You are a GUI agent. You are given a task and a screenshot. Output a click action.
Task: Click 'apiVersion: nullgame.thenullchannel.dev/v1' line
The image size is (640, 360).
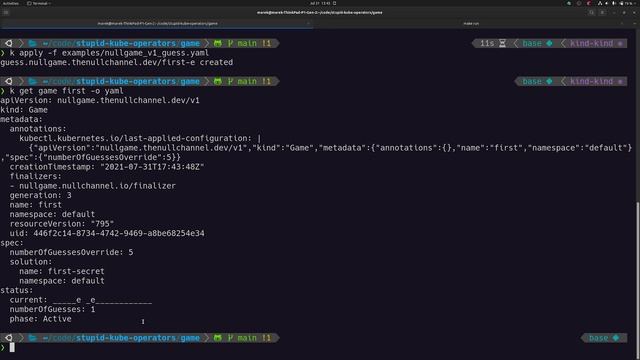coord(100,100)
